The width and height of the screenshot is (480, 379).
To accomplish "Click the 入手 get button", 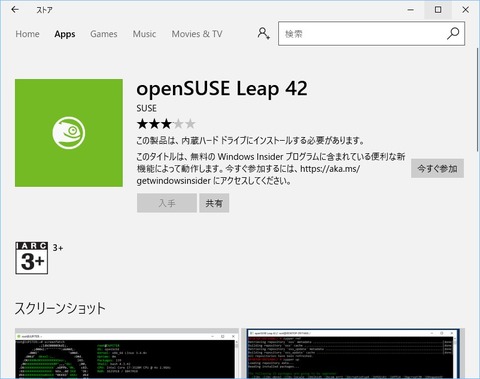I will pyautogui.click(x=167, y=203).
